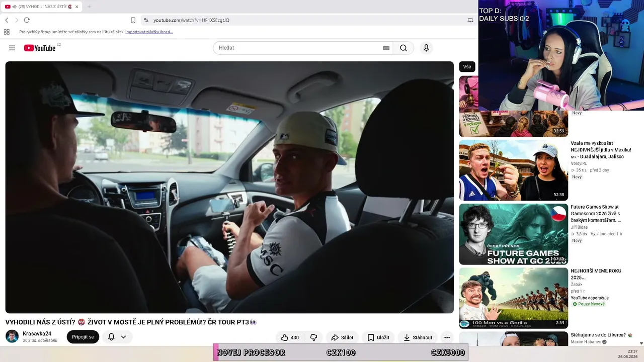The height and width of the screenshot is (362, 644).
Task: Select the youtube.com address bar URL
Action: tap(191, 20)
